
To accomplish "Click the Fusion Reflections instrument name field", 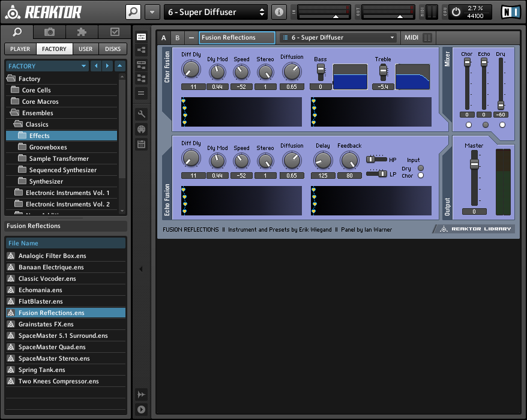I will 237,38.
